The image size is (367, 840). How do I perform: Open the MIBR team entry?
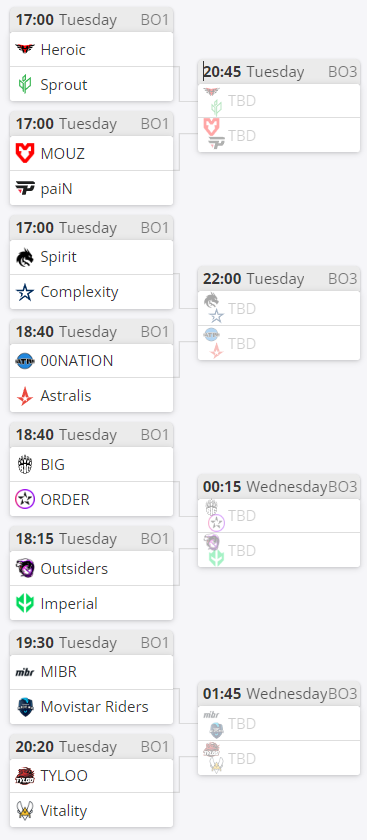[92, 672]
